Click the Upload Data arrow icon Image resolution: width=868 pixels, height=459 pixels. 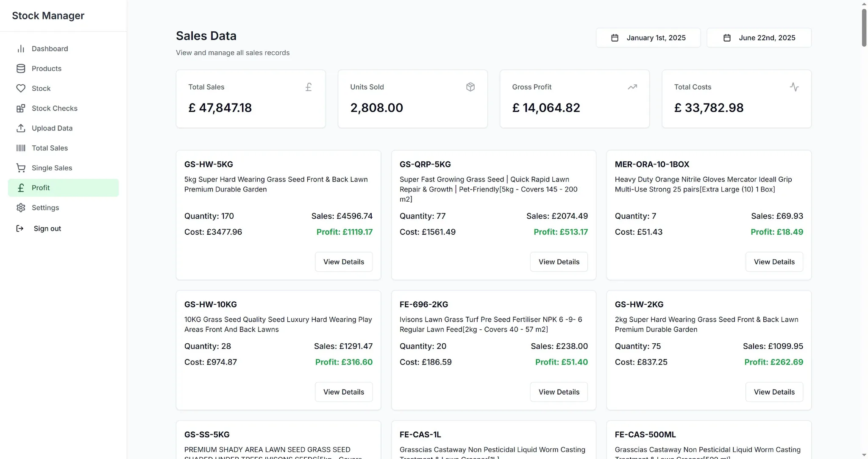(x=21, y=128)
